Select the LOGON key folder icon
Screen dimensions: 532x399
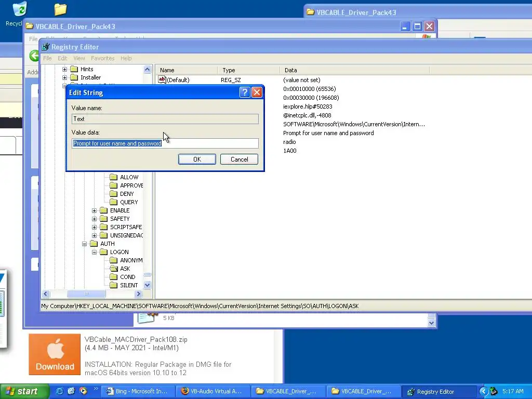(x=104, y=252)
